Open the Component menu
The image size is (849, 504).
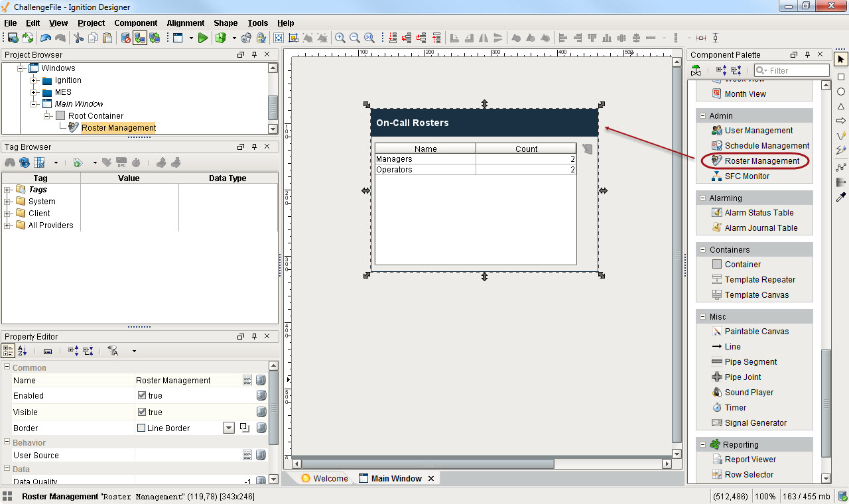point(135,23)
